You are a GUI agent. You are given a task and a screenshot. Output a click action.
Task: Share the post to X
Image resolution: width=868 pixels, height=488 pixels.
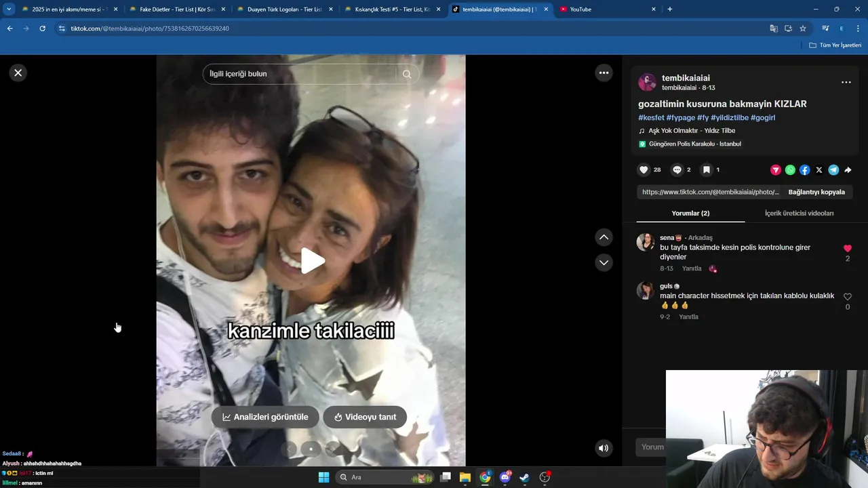[819, 170]
